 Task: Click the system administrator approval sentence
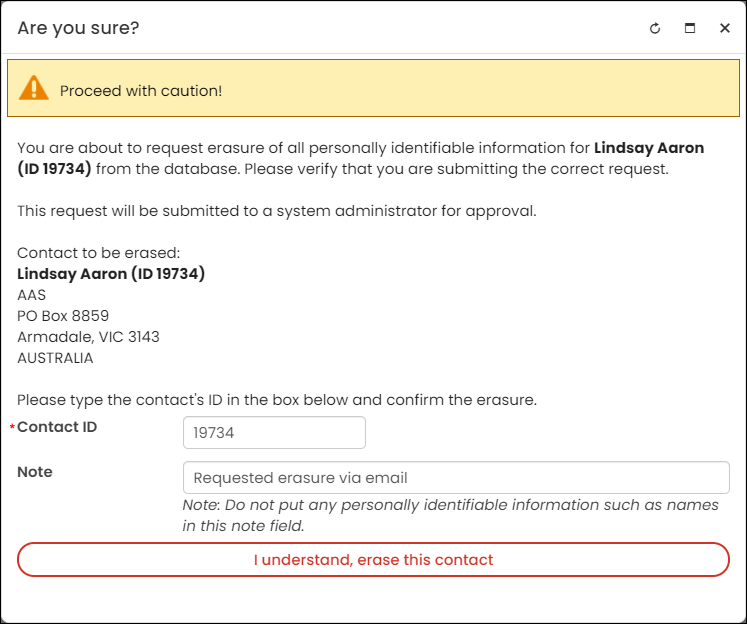point(277,211)
